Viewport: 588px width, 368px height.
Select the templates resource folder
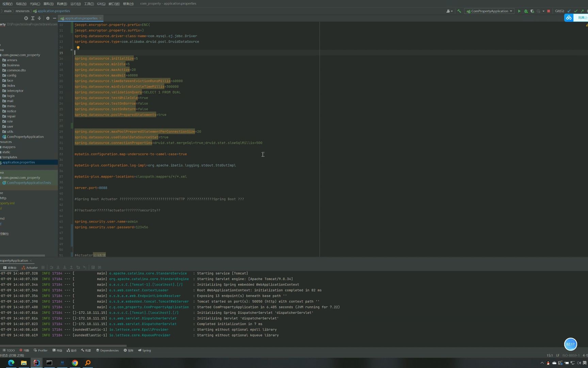click(10, 157)
